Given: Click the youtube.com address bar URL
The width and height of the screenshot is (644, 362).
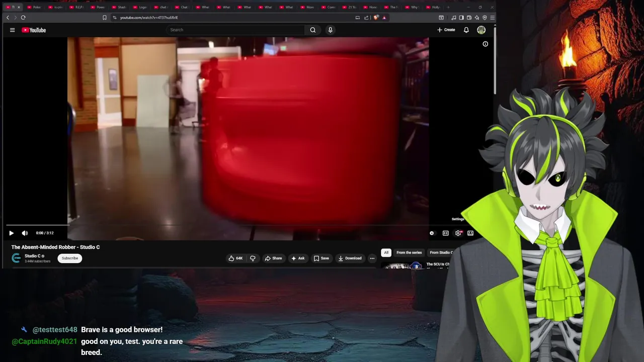Looking at the screenshot, I should tap(149, 18).
